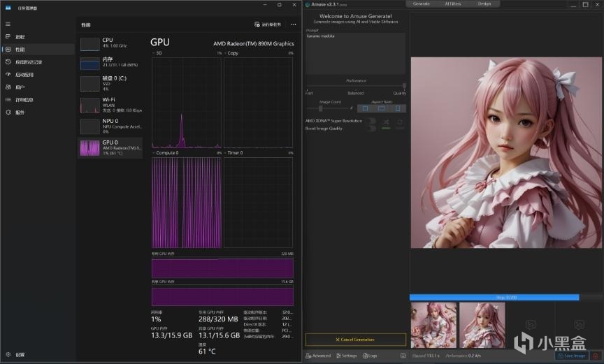Open the 3D engine graph dropdown
The image size is (604, 364).
click(157, 53)
